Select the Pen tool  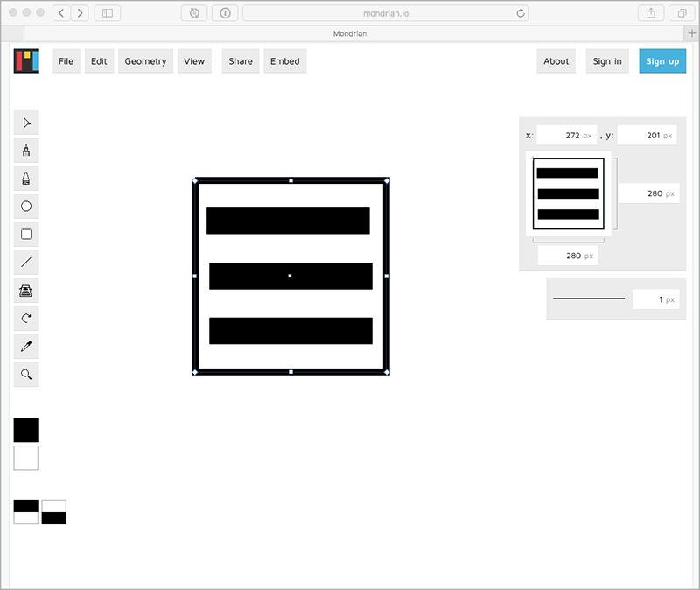(x=26, y=151)
